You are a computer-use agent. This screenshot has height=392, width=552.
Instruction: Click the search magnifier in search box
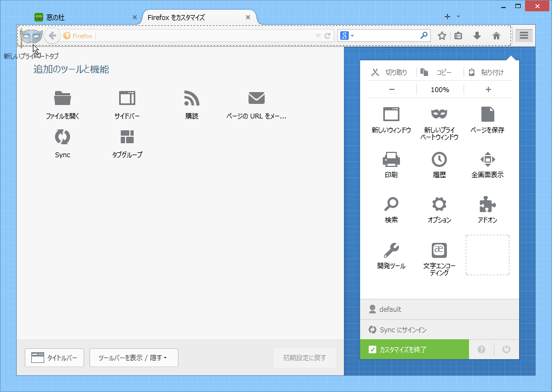pos(424,35)
